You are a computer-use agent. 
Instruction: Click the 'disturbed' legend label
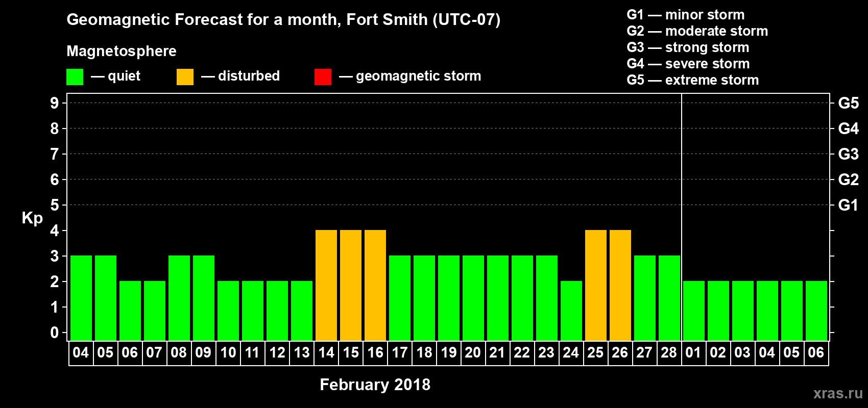pos(249,76)
